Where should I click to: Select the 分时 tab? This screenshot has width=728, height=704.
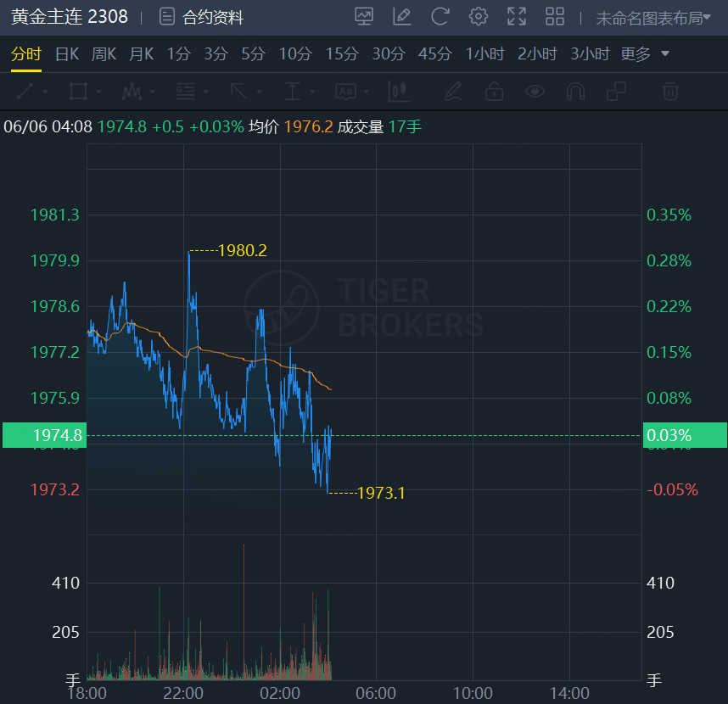pos(26,53)
